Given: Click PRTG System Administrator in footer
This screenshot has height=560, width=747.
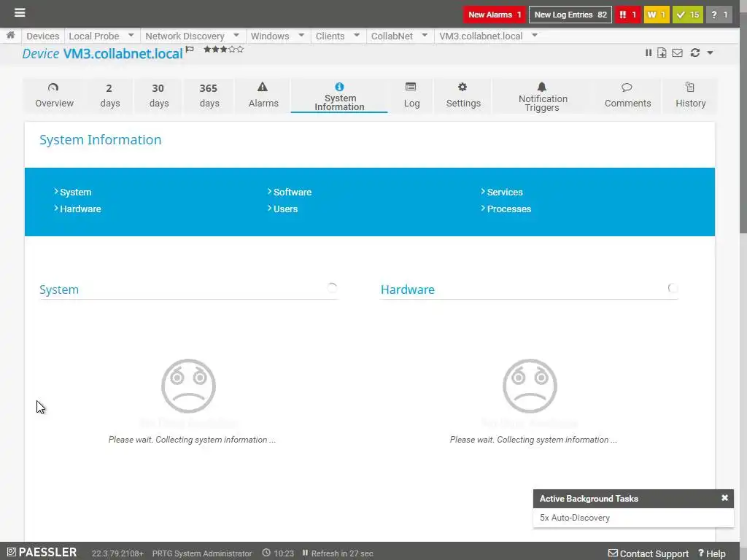Looking at the screenshot, I should (x=202, y=553).
